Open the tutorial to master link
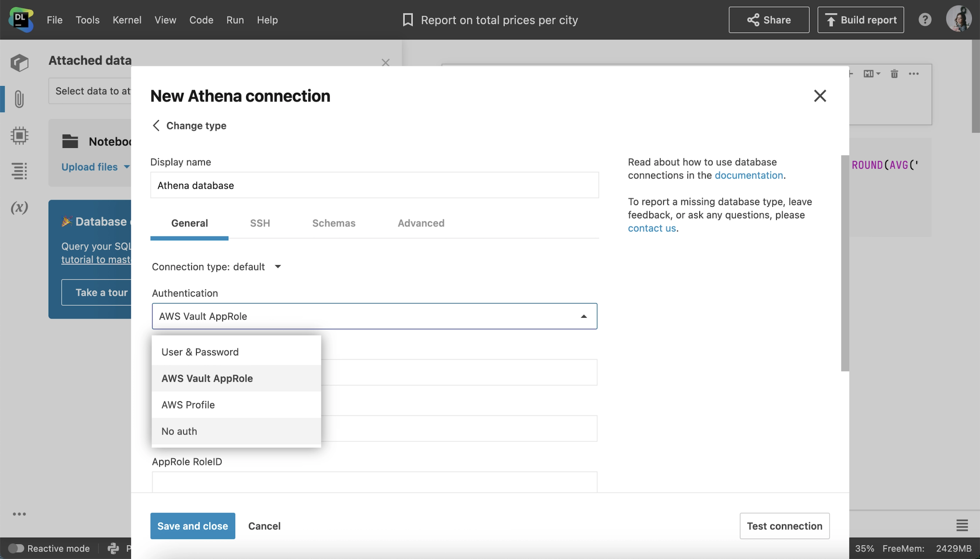Screen dimensions: 980x559 click(x=96, y=259)
